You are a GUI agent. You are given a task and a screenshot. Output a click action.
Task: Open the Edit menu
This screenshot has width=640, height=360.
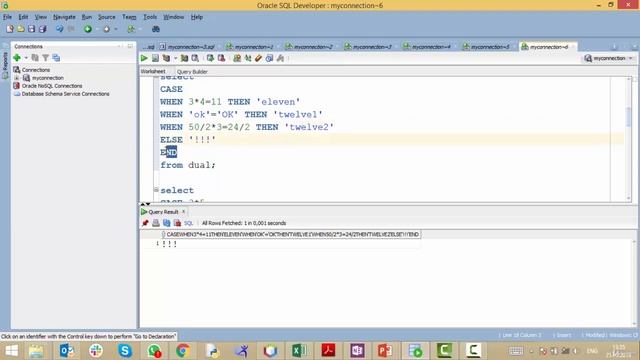click(23, 17)
